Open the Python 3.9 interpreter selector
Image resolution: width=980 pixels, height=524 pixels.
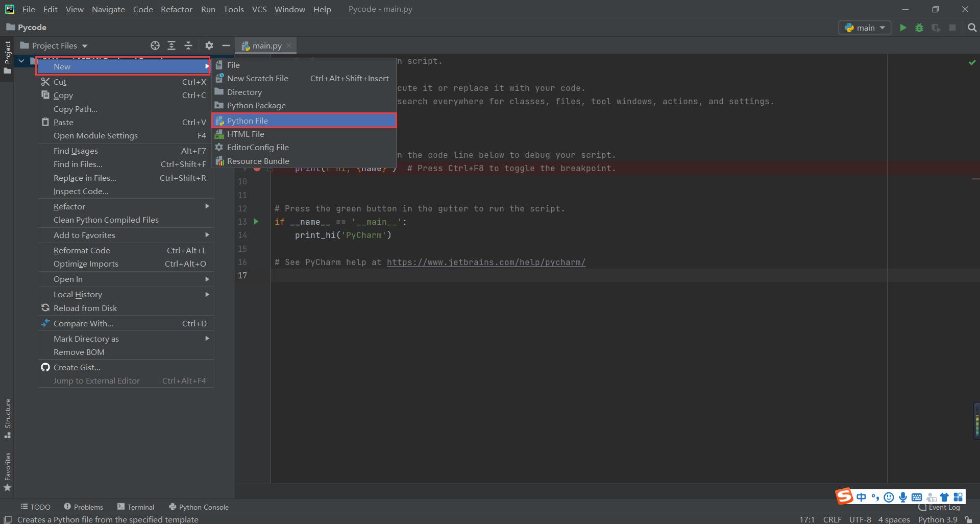click(938, 519)
